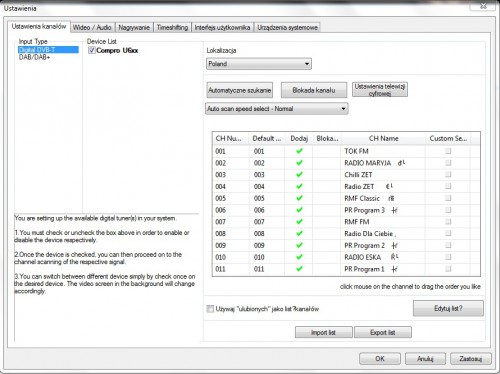Viewport: 500px width, 374px height.
Task: Click green Dodaj checkmark for Radio ZET
Action: point(299,186)
